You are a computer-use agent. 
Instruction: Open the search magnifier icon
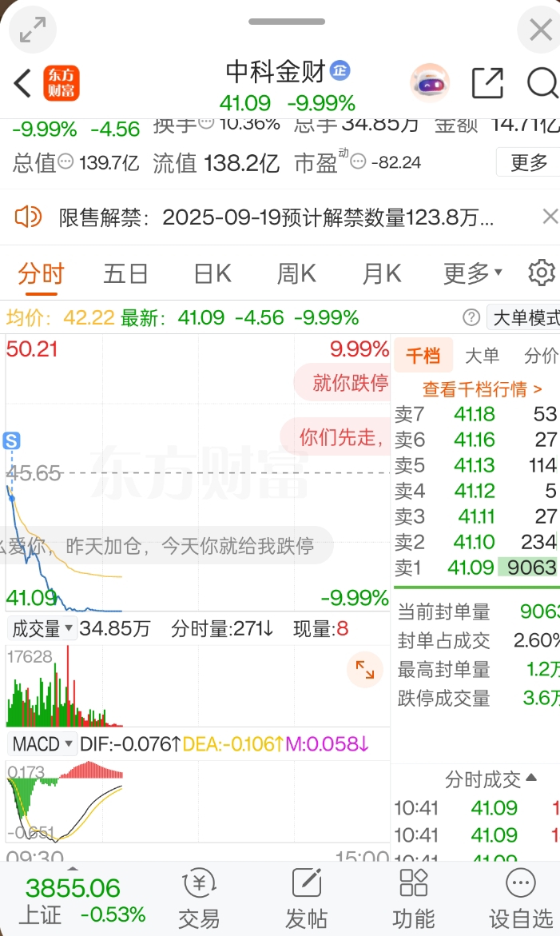[x=542, y=83]
